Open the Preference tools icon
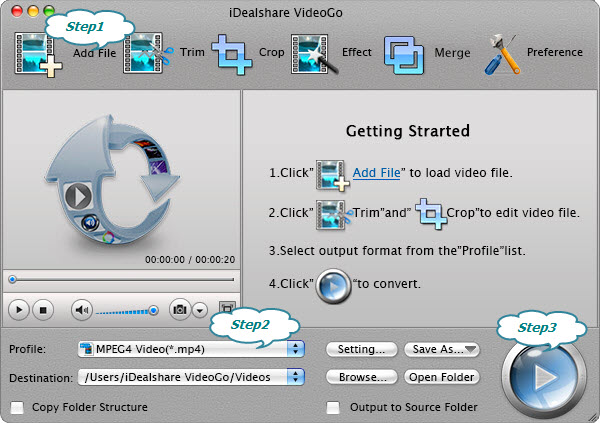 coord(503,54)
